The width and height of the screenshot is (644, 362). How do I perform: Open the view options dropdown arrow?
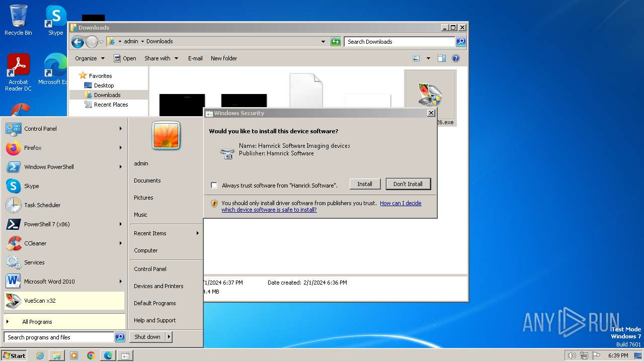428,58
